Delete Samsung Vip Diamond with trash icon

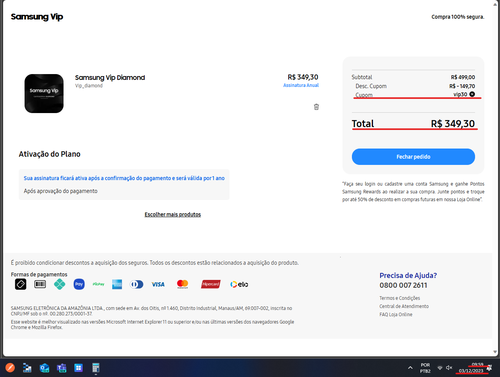(316, 107)
